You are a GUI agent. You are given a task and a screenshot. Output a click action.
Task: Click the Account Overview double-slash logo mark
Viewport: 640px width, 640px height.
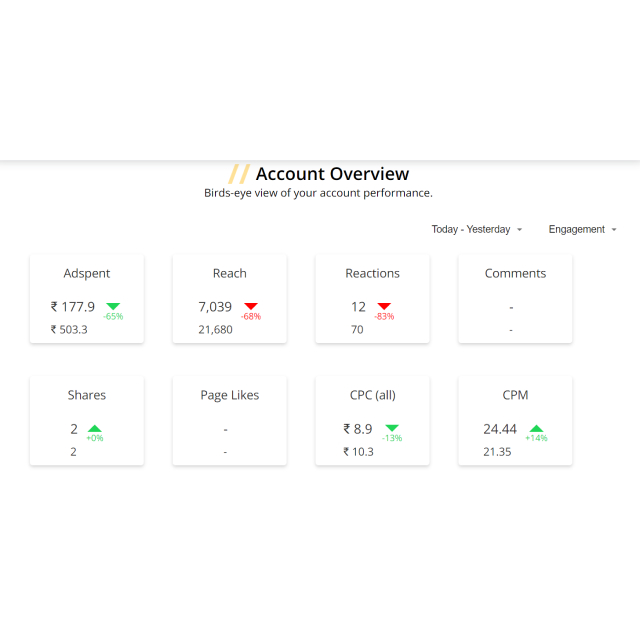coord(239,174)
